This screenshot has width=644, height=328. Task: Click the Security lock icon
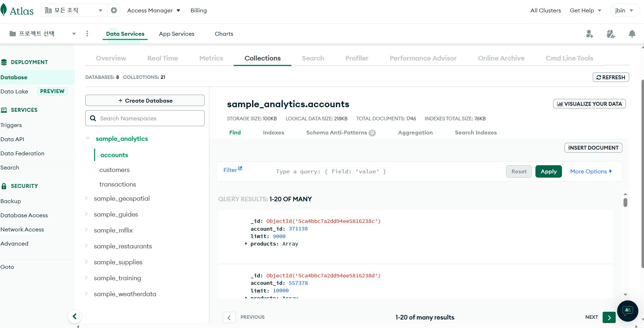[x=4, y=186]
